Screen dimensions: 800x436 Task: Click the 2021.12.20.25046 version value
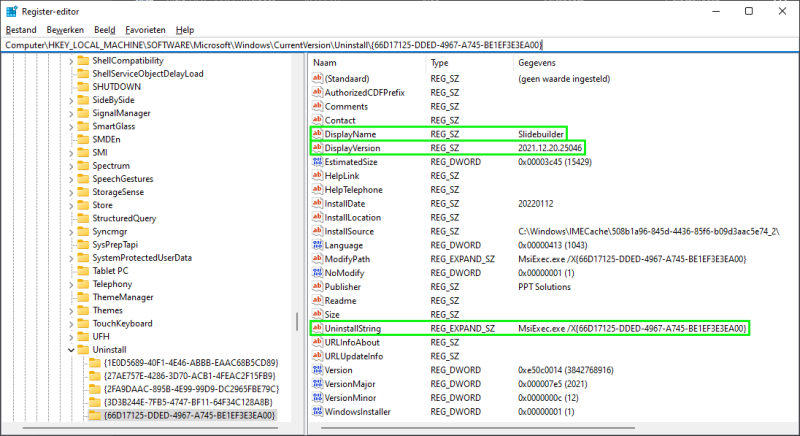pyautogui.click(x=549, y=148)
